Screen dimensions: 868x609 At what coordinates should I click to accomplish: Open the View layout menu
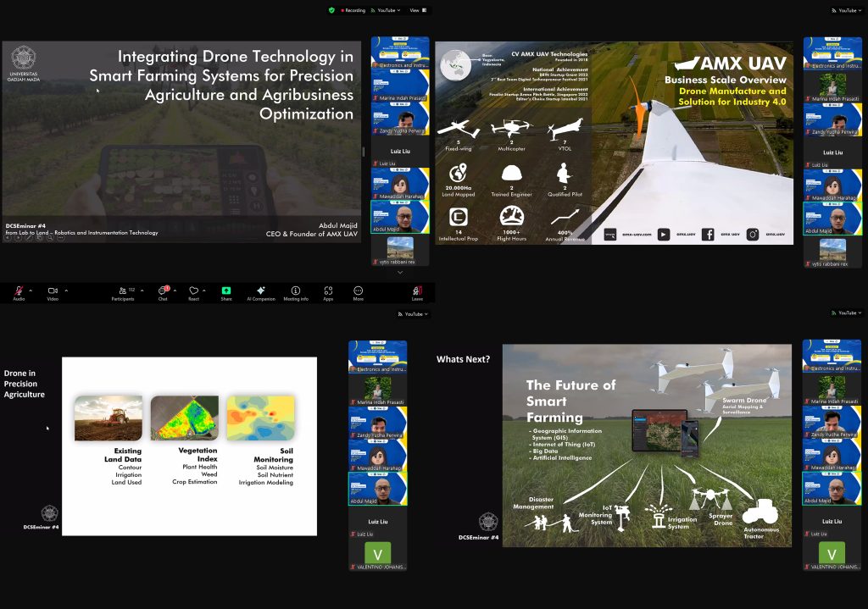(418, 10)
